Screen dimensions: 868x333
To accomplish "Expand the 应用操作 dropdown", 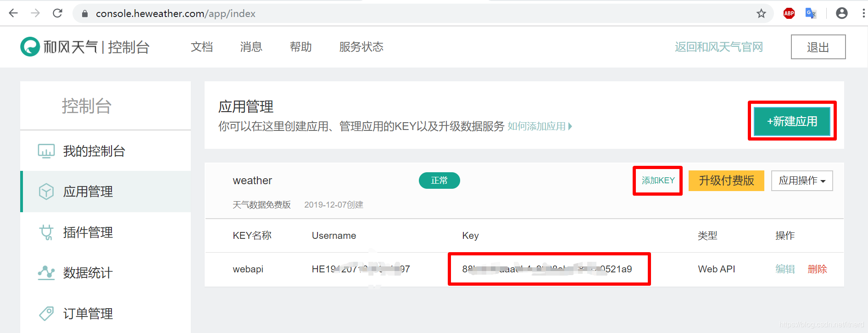I will coord(802,181).
